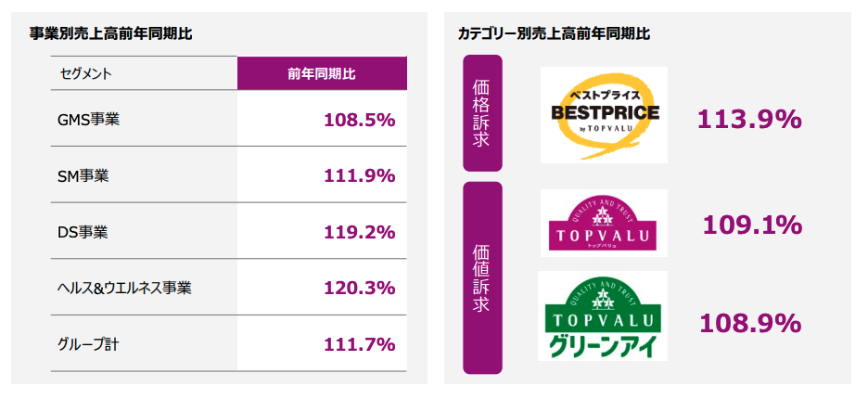Select the DS事業 row label
The height and width of the screenshot is (399, 868).
[83, 232]
